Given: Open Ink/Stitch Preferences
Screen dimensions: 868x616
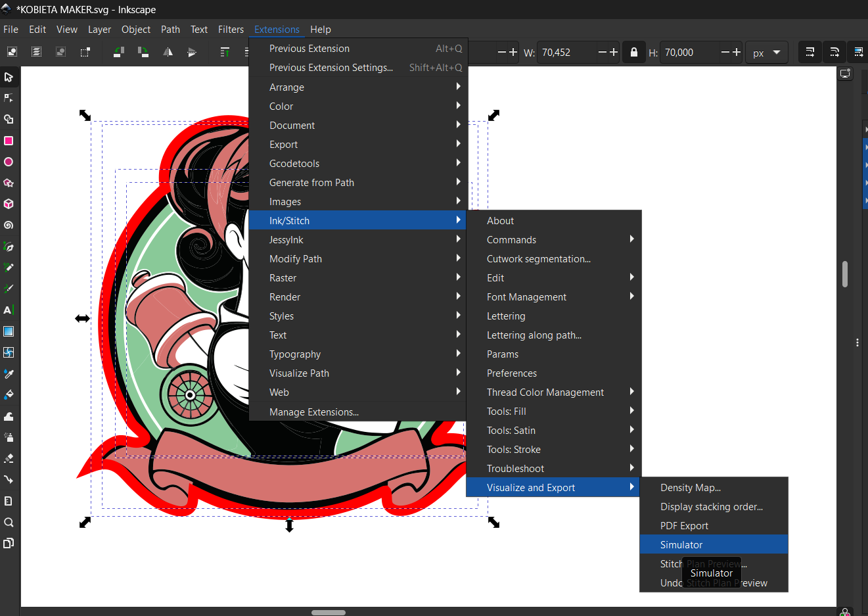Looking at the screenshot, I should [553, 373].
